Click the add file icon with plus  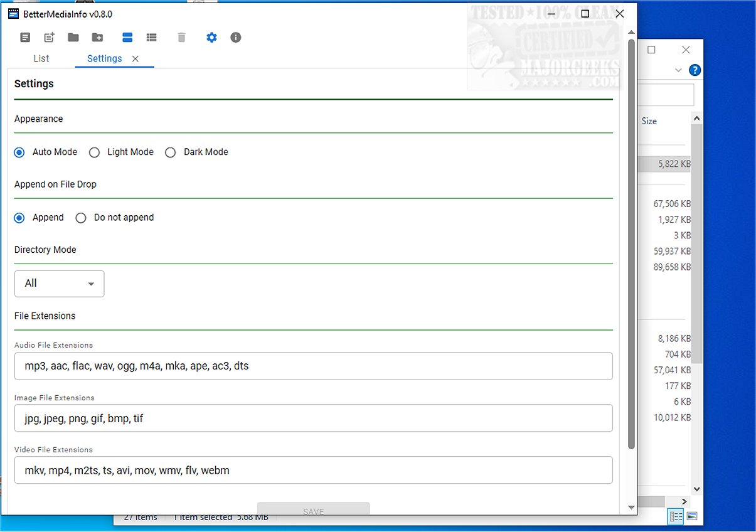pos(49,38)
